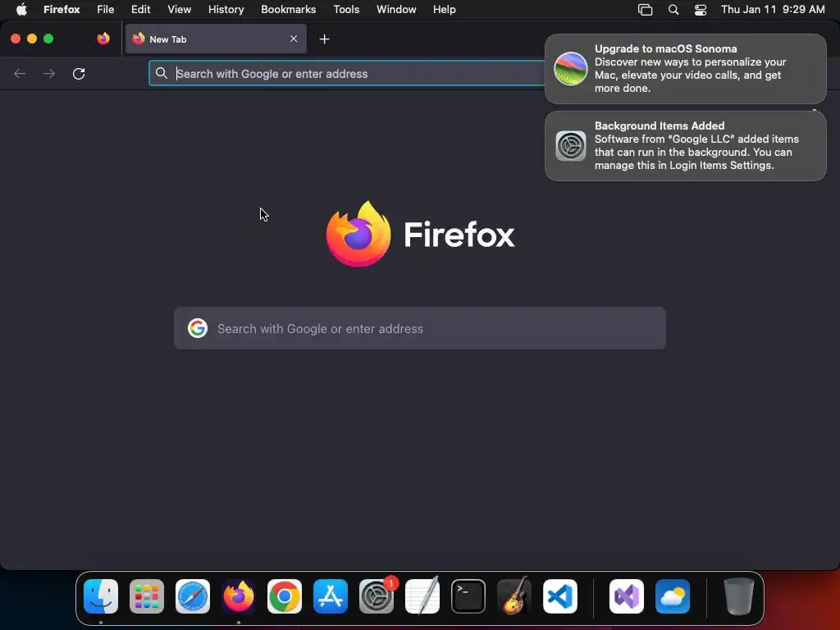Open TextEdit from the Dock
This screenshot has width=840, height=630.
pos(422,596)
